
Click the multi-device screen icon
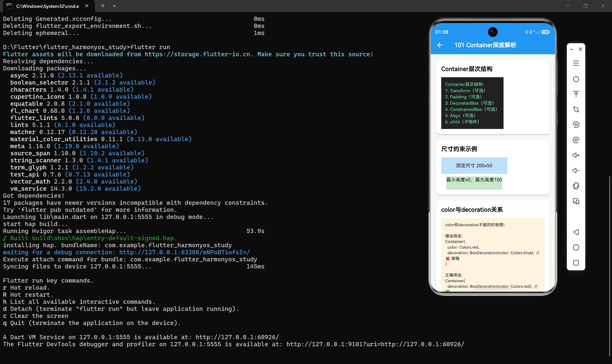(576, 201)
